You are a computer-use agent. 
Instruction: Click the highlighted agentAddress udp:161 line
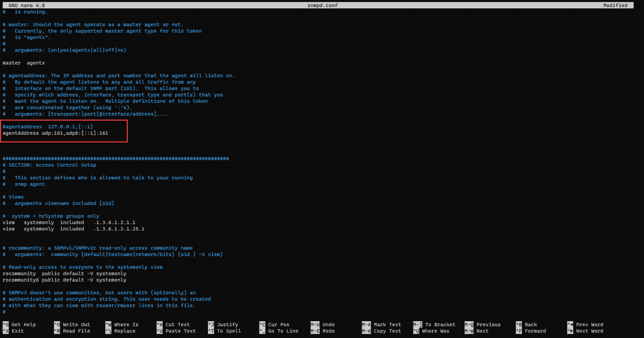[x=55, y=133]
